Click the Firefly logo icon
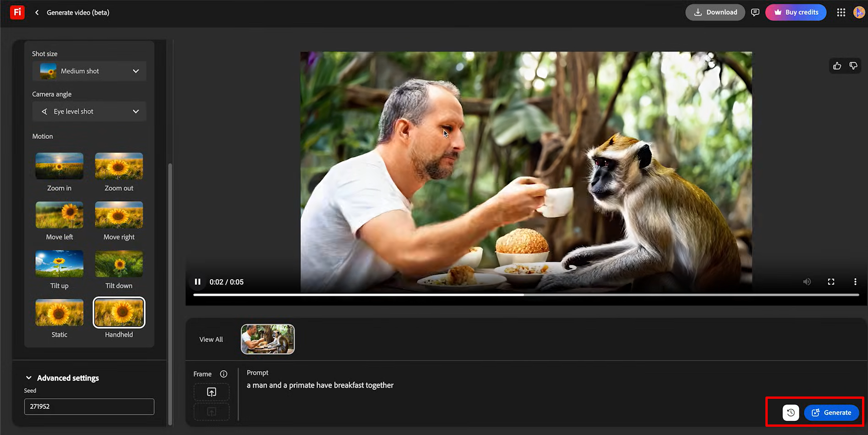 [17, 12]
